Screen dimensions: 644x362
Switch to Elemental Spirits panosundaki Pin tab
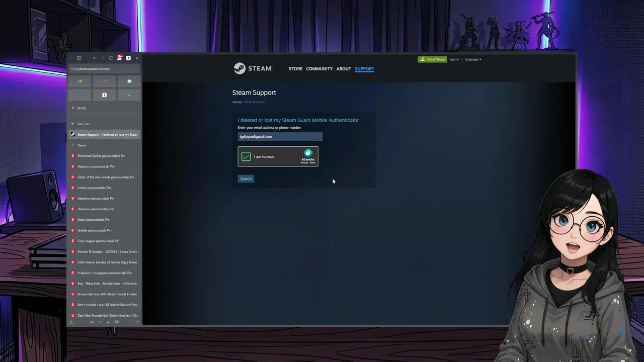pos(104,156)
